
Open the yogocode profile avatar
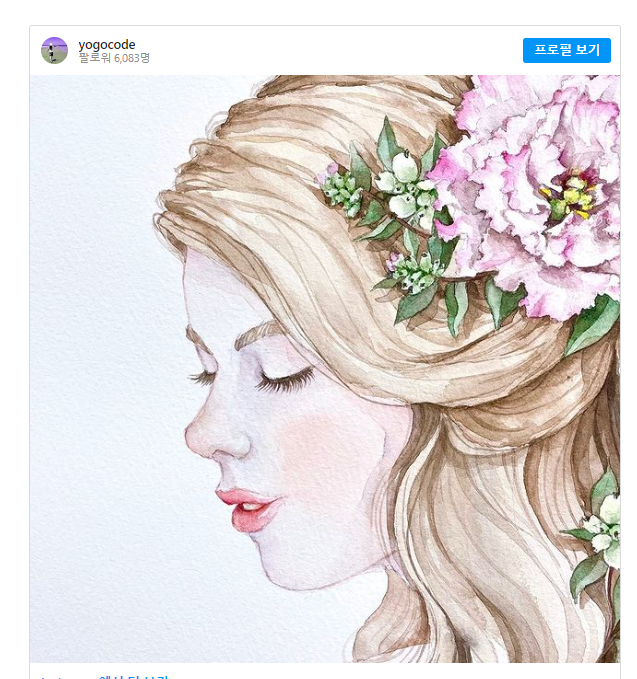(54, 51)
